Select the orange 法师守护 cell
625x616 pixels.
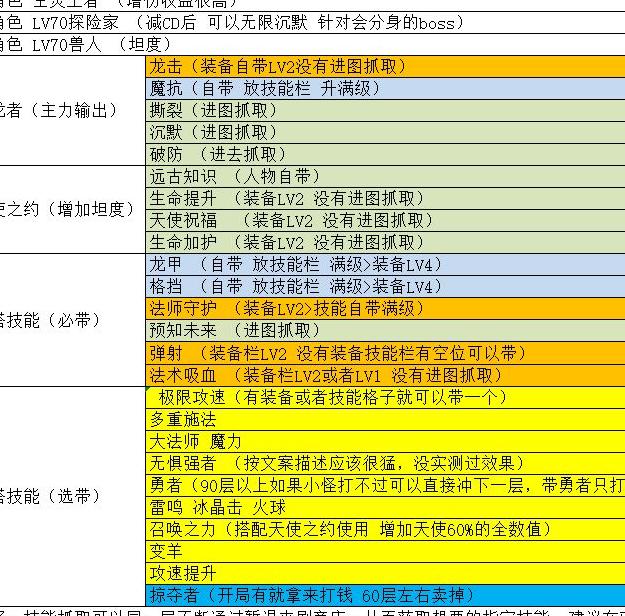pos(385,308)
